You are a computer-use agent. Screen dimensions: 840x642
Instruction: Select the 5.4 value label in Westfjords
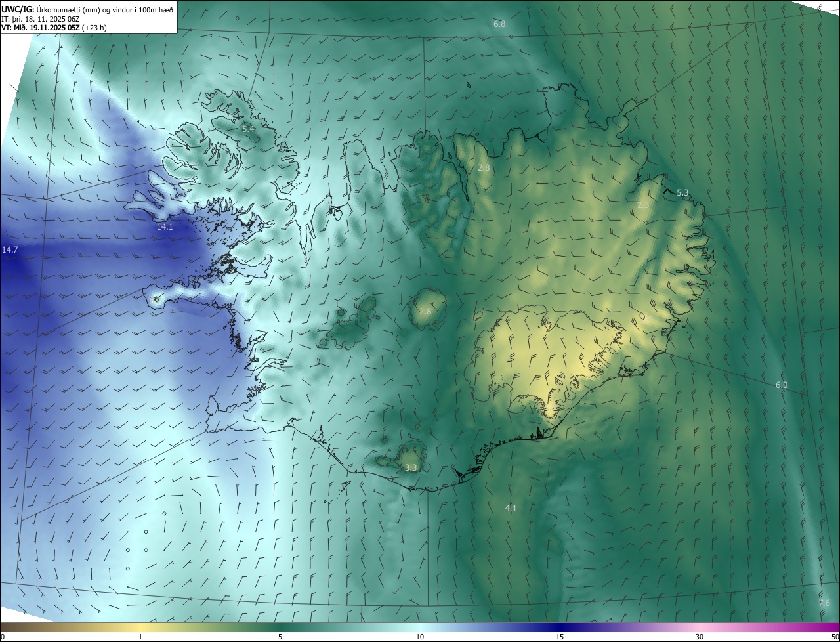coord(248,129)
